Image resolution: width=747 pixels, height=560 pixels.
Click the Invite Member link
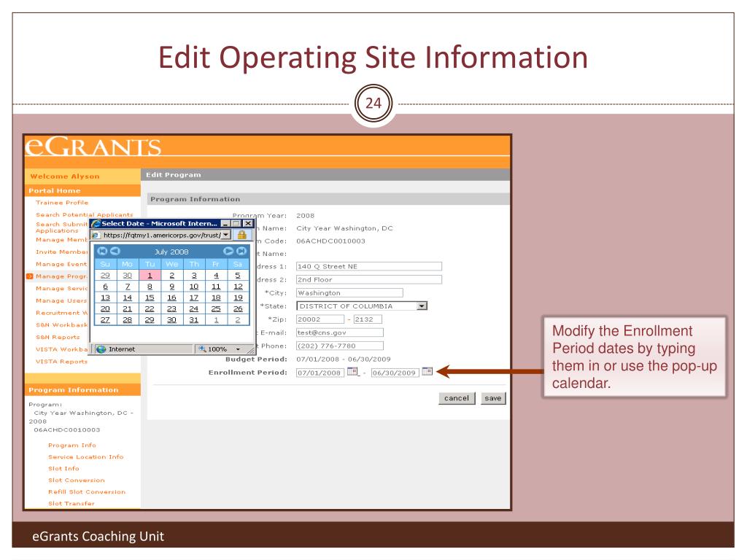click(x=61, y=252)
